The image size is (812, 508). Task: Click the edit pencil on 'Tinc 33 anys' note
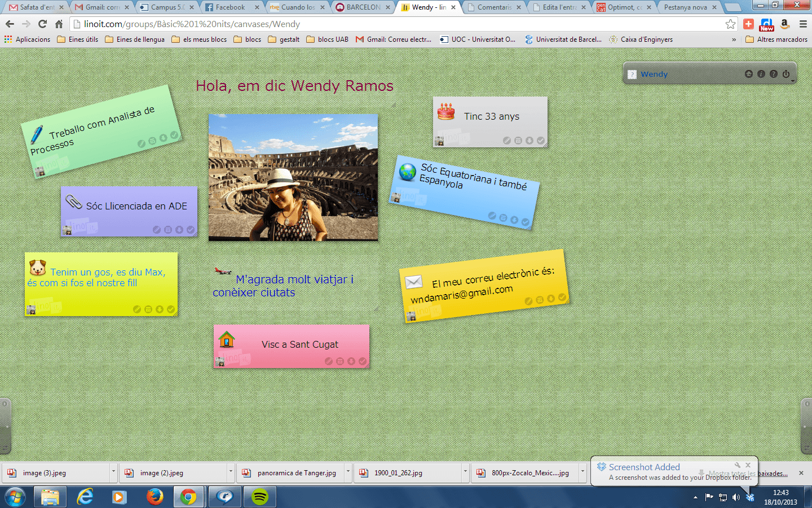(x=507, y=141)
